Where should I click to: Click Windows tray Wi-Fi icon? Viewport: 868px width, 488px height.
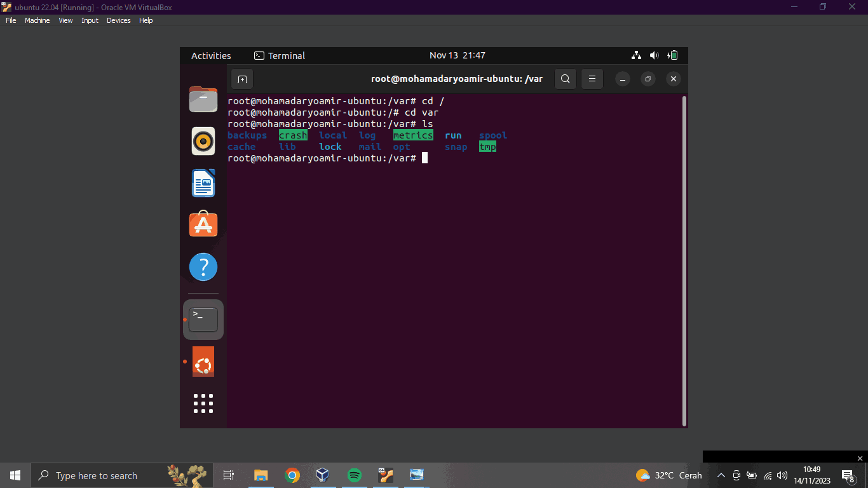coord(768,475)
